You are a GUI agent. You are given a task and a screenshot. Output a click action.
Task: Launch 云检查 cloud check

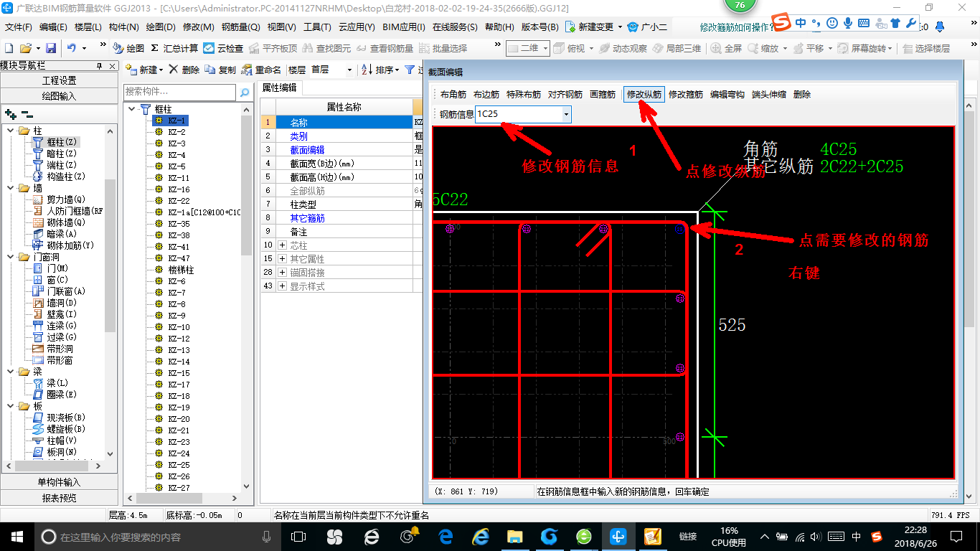pos(223,48)
